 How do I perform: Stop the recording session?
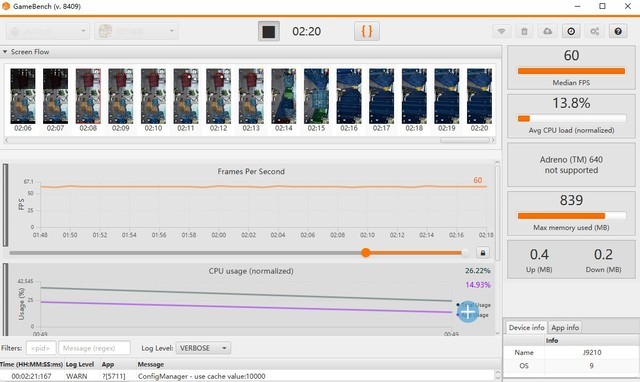(x=269, y=31)
